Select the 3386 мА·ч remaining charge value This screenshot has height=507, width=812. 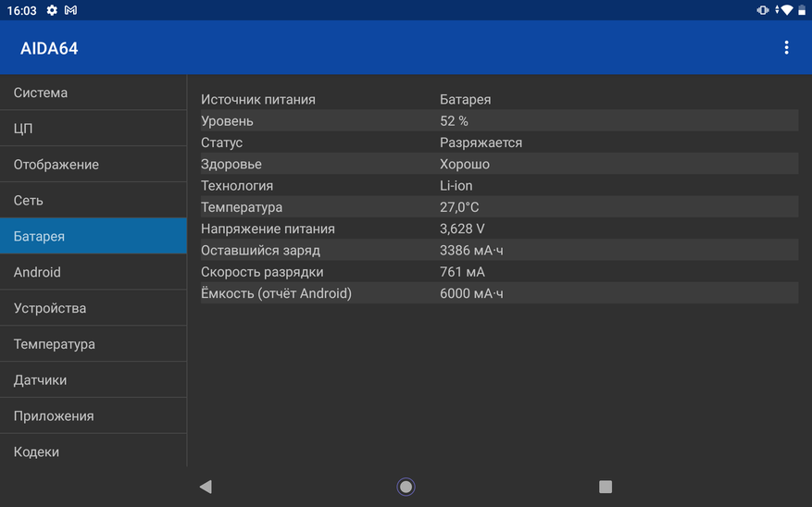coord(471,251)
